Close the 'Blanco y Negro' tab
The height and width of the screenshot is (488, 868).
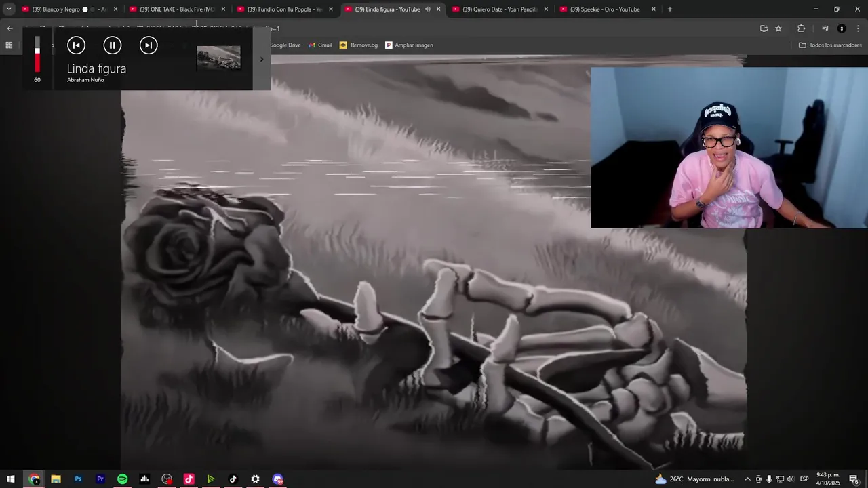(x=115, y=9)
